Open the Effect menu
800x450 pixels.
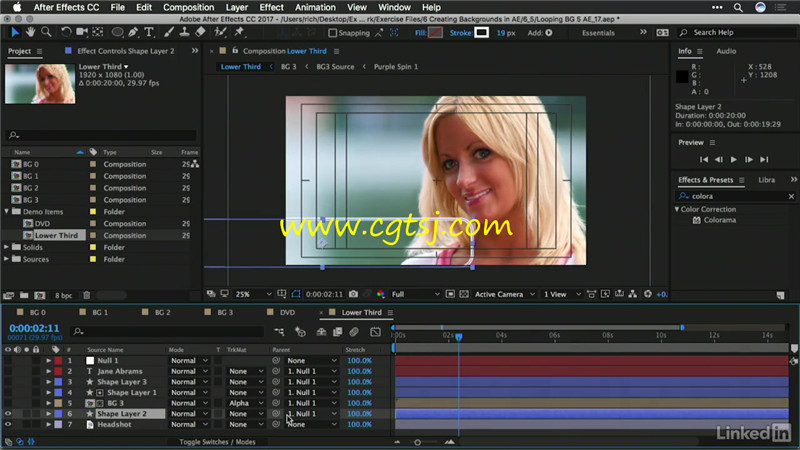pos(271,7)
